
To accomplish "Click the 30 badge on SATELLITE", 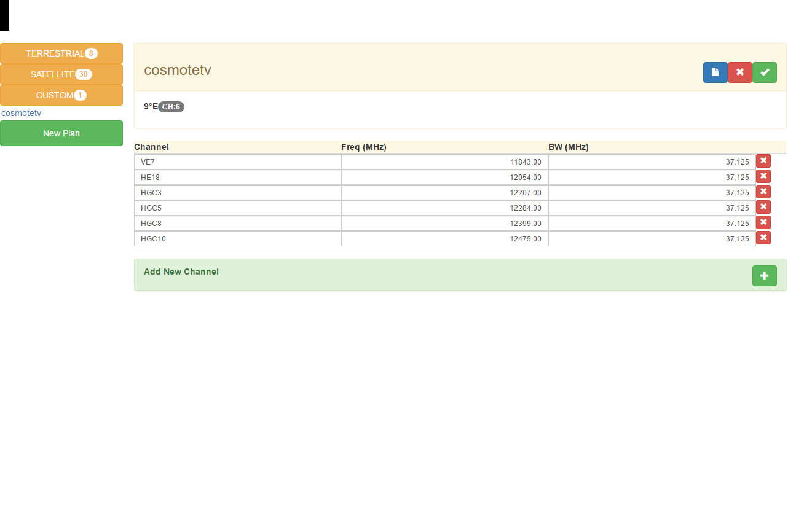I will (x=84, y=74).
